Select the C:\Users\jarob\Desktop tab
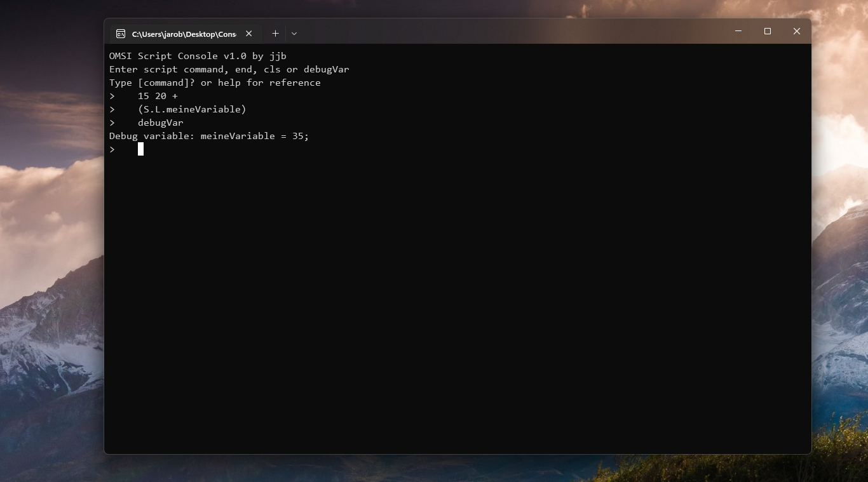The image size is (868, 482). 183,34
